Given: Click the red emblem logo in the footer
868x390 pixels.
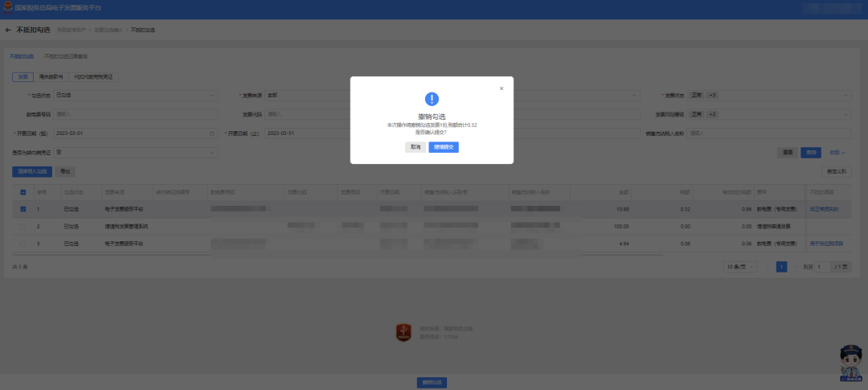Looking at the screenshot, I should click(x=403, y=332).
